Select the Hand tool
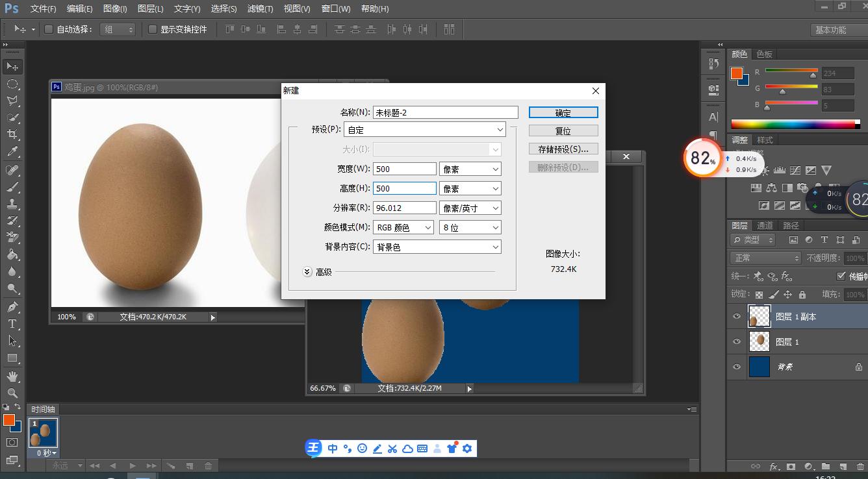 (13, 375)
